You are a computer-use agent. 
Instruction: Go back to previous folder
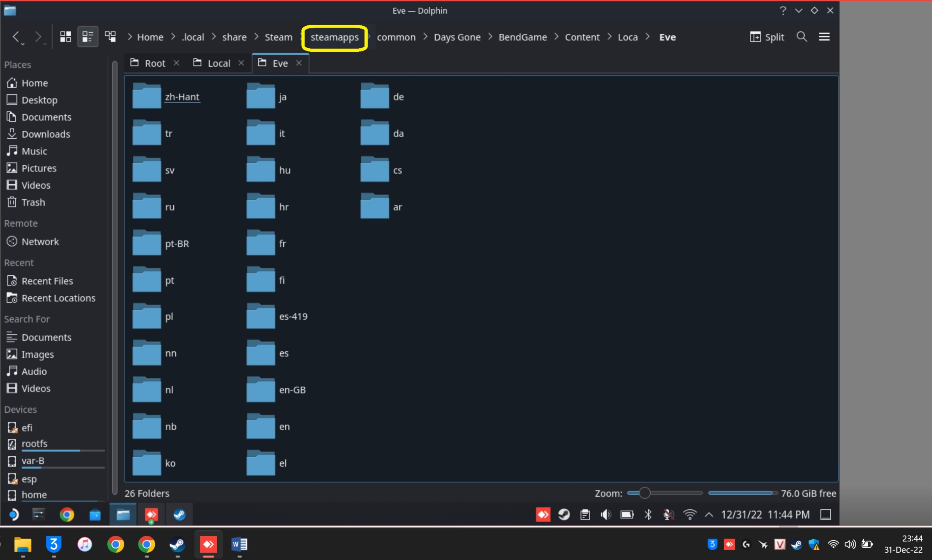click(x=16, y=37)
